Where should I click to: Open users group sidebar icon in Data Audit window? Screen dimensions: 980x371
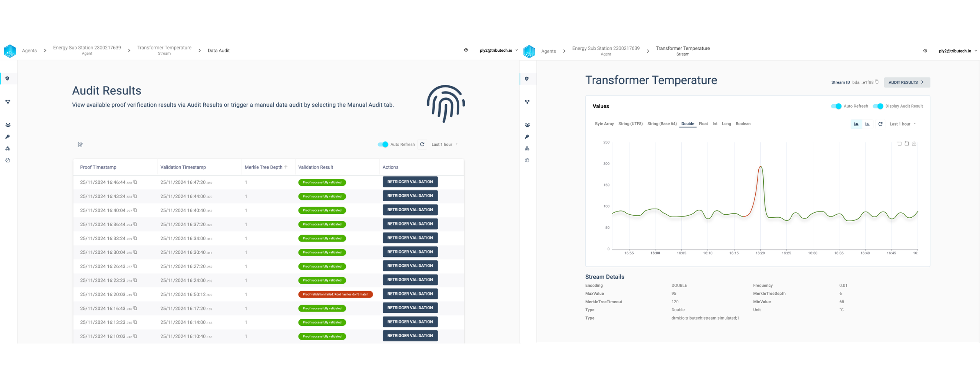(8, 125)
